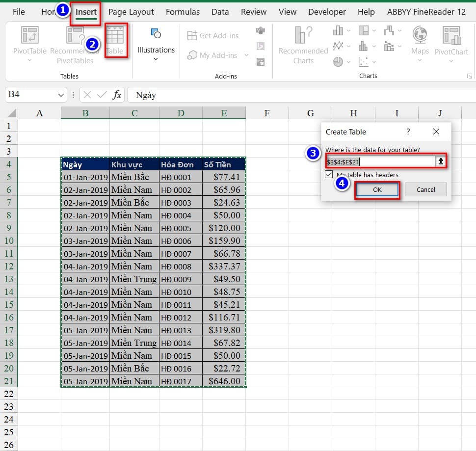Viewport: 476px width, 451px height.
Task: Click the table range input field
Action: coord(380,161)
